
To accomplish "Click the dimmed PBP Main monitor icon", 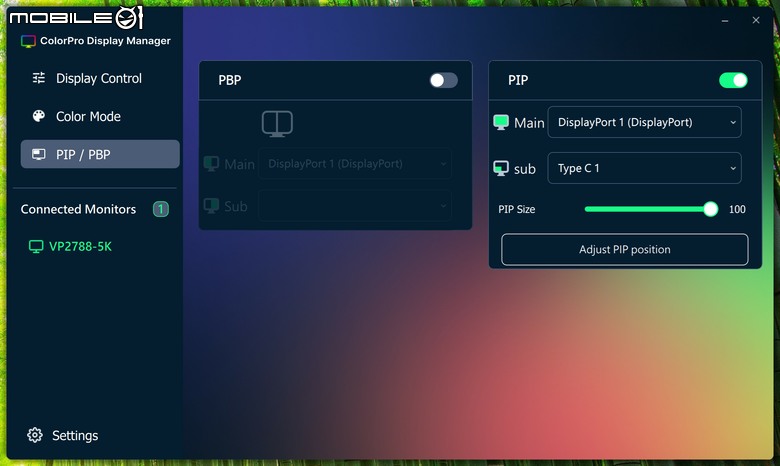I will 211,164.
